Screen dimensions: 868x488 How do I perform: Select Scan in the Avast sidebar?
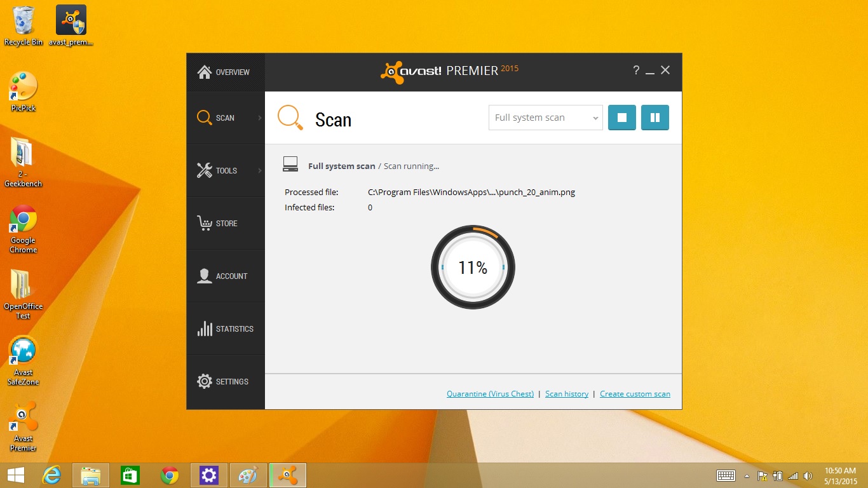click(x=226, y=118)
